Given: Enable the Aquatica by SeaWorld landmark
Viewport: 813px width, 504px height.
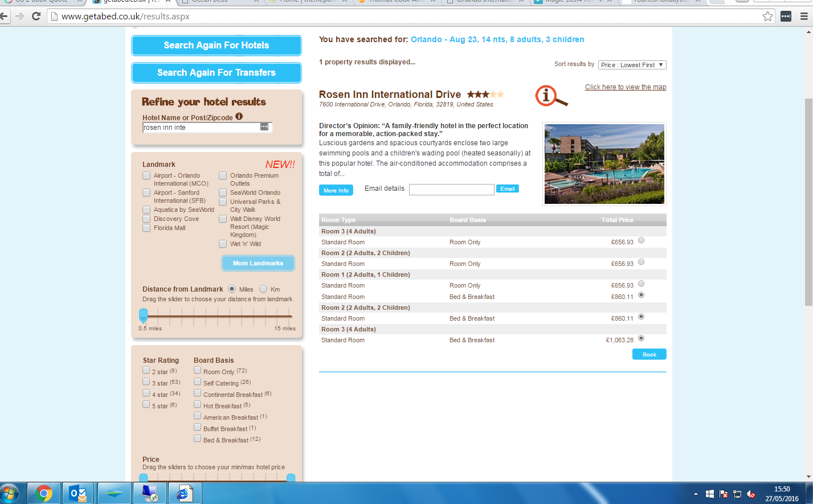Looking at the screenshot, I should pos(146,210).
